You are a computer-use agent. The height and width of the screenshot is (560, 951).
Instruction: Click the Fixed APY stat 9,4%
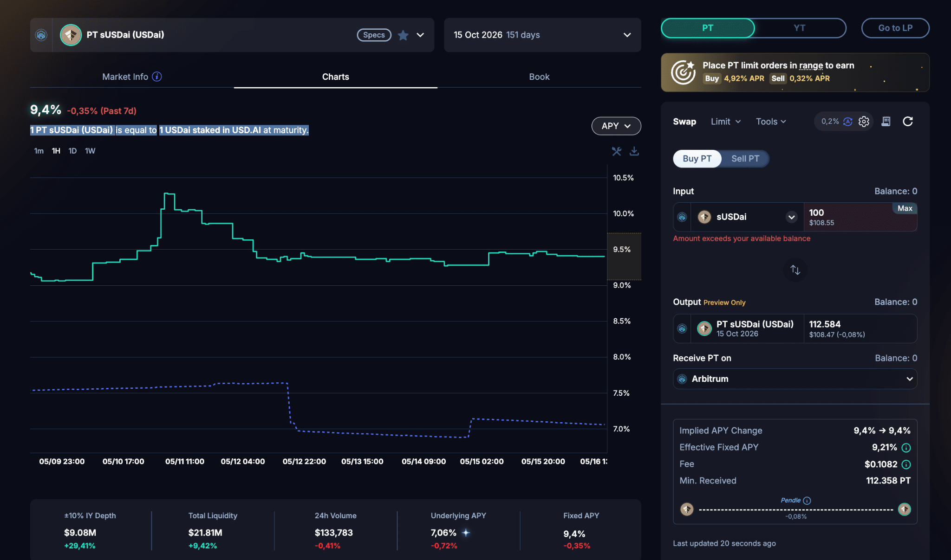point(574,534)
